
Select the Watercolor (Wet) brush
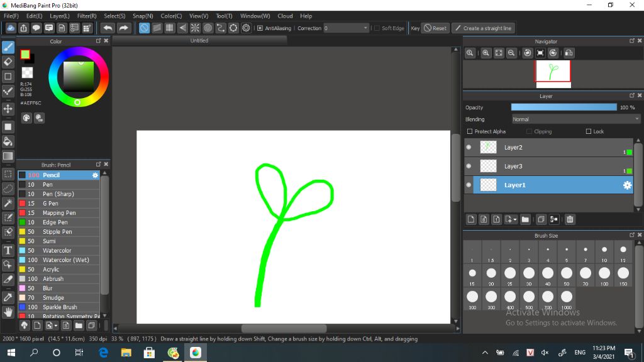click(58, 260)
